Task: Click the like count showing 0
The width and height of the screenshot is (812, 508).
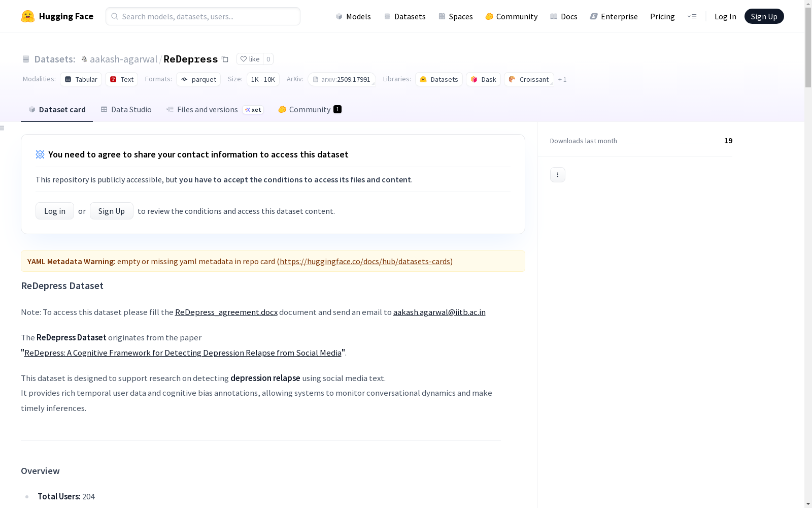Action: point(268,59)
